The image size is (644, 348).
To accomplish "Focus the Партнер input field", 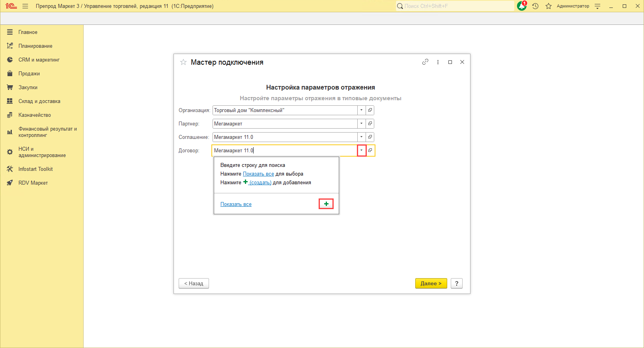I will pos(285,123).
